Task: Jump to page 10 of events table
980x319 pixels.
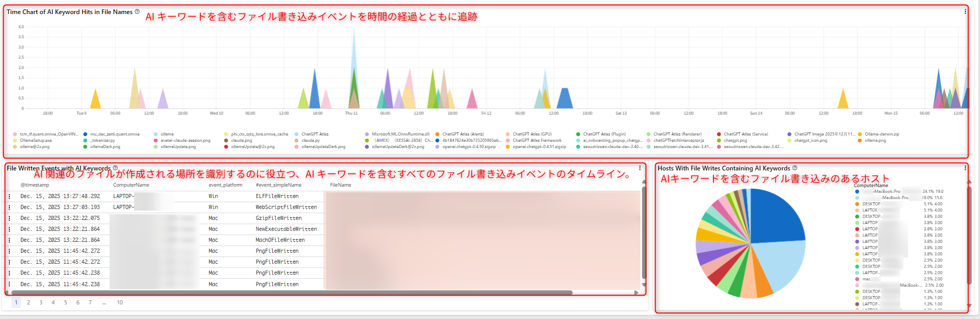Action: [120, 302]
